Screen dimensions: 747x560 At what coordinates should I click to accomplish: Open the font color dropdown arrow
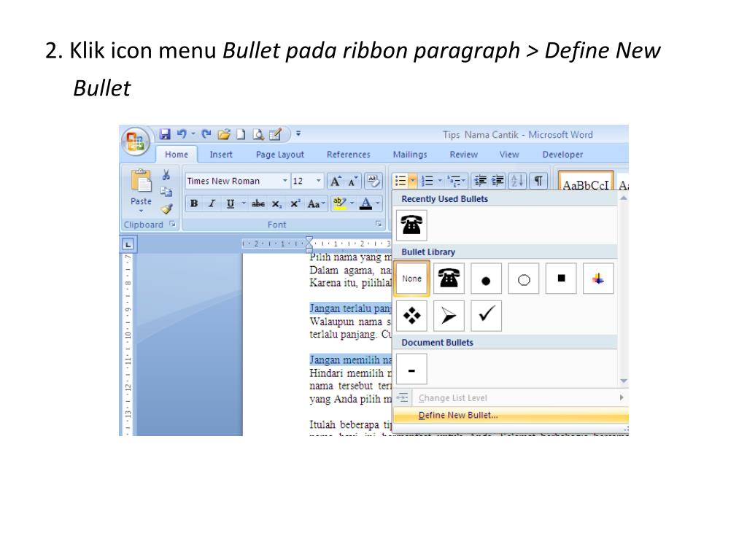[378, 204]
